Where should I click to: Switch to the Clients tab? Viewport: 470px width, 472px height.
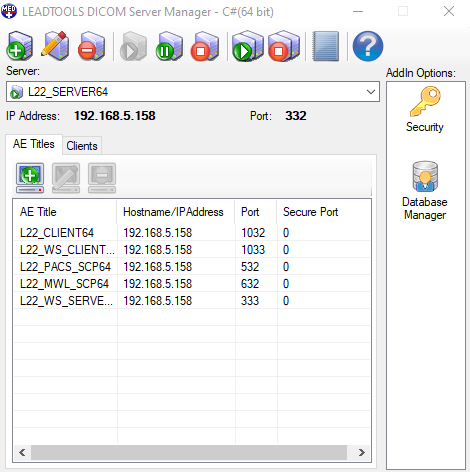(x=82, y=146)
